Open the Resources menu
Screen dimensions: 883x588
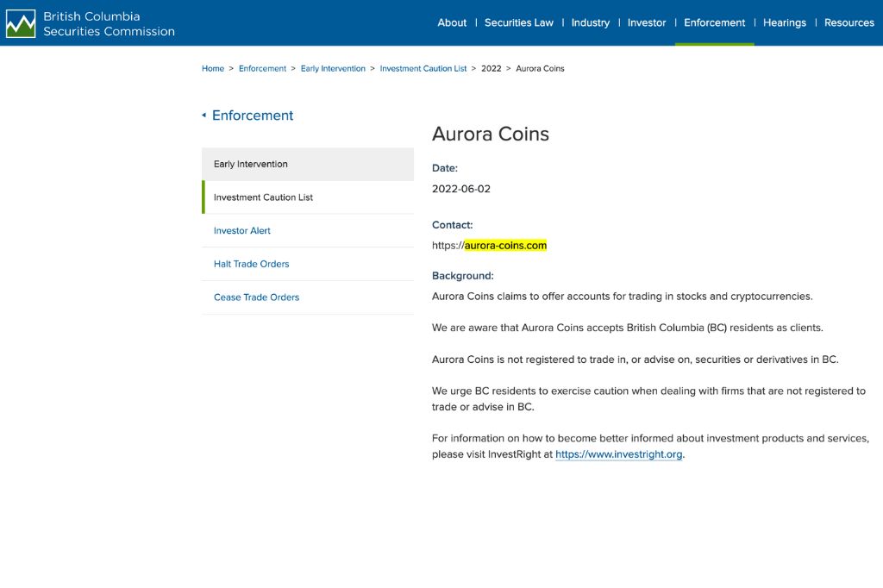click(849, 23)
